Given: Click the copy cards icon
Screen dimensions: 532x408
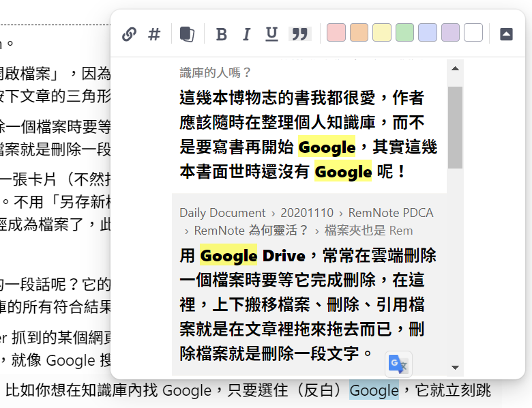Looking at the screenshot, I should pyautogui.click(x=187, y=34).
